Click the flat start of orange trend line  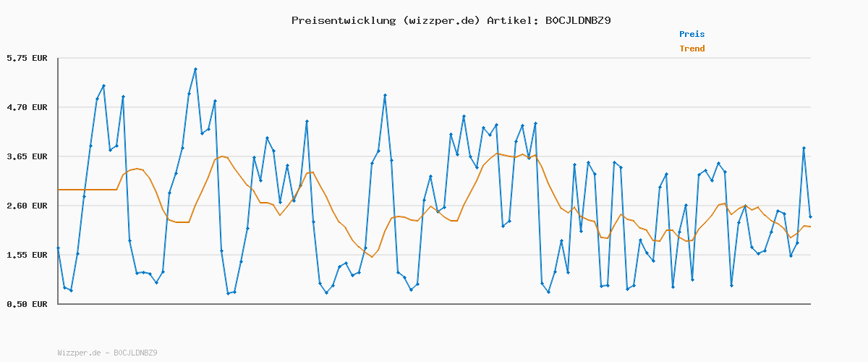[87, 190]
